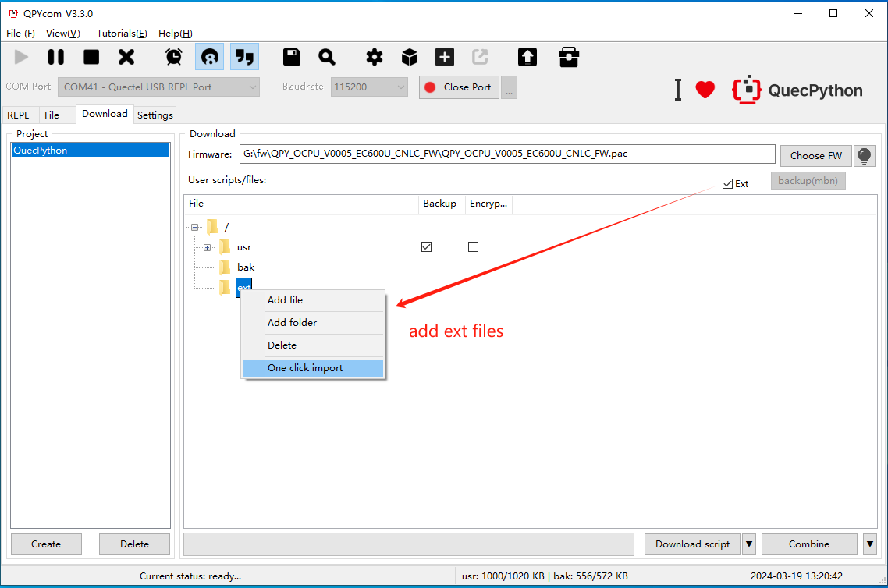888x588 pixels.
Task: Open the File menu
Action: (20, 34)
